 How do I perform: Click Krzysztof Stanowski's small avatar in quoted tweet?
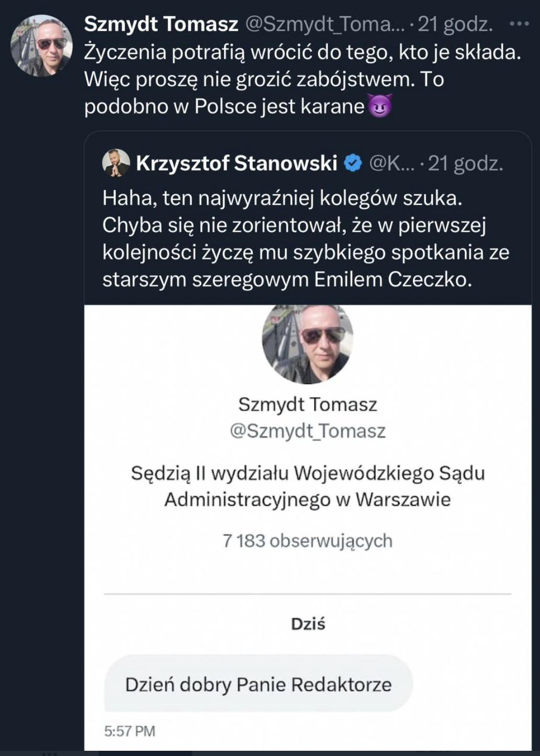116,163
